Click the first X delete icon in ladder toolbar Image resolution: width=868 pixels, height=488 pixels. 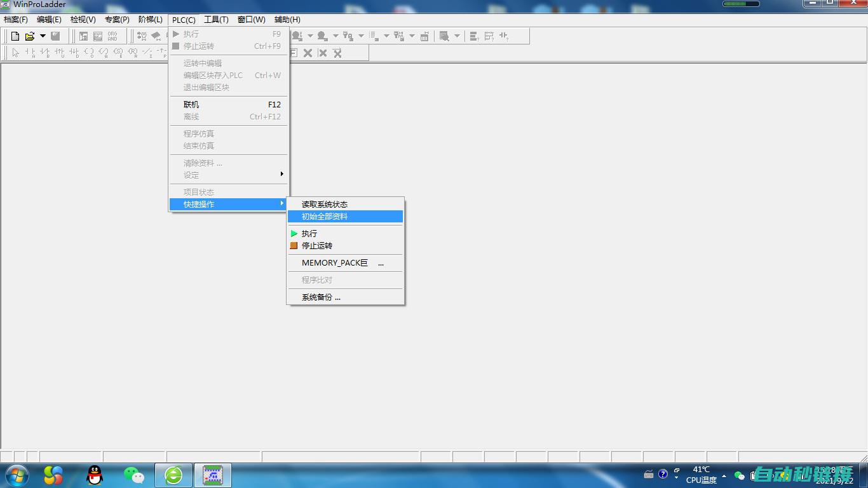(x=308, y=53)
